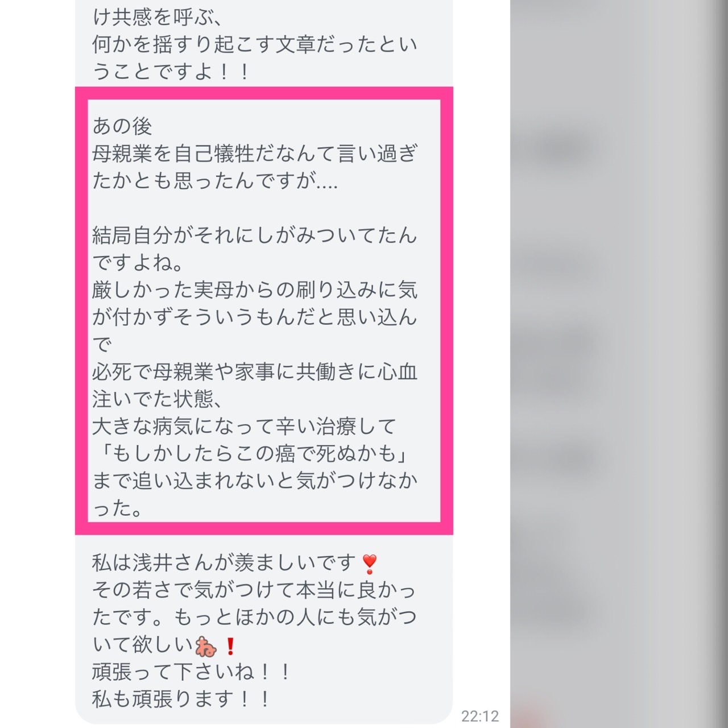Image resolution: width=728 pixels, height=728 pixels.
Task: Click the red heart exclamation emoji
Action: tap(369, 564)
